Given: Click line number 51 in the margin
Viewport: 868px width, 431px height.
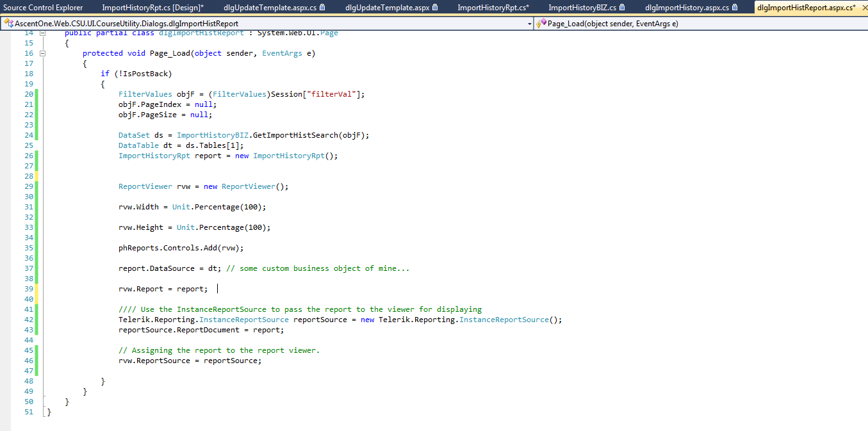Looking at the screenshot, I should click(x=28, y=412).
